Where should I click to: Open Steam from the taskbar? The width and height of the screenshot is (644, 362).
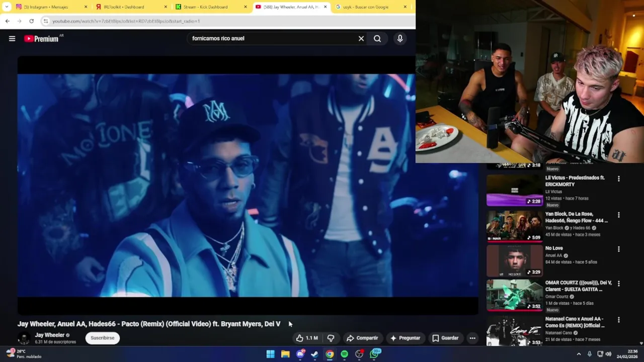point(314,354)
